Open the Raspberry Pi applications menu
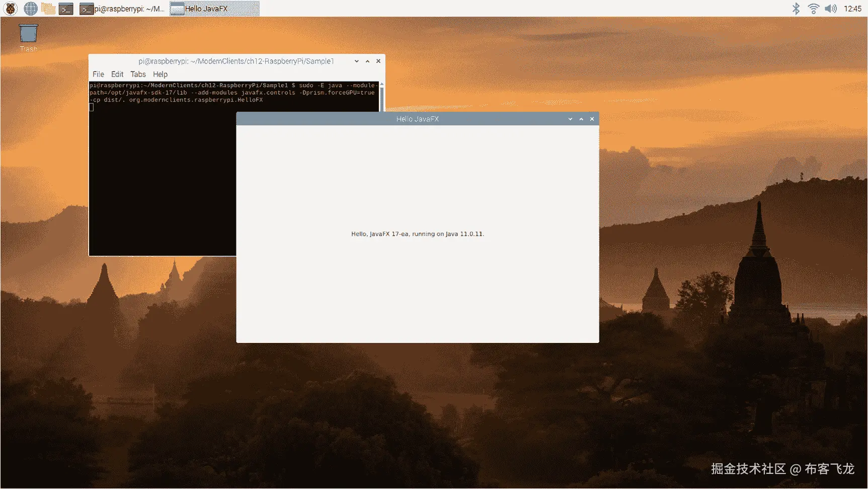This screenshot has height=489, width=868. 10,8
